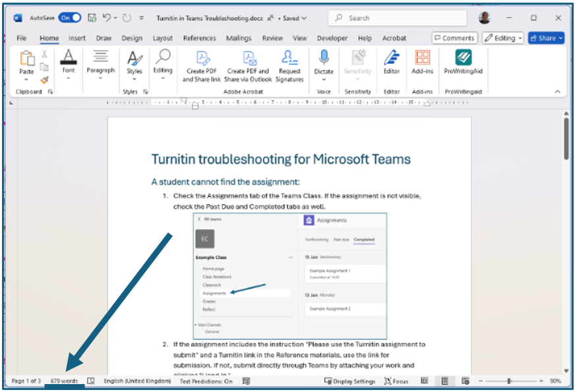The width and height of the screenshot is (575, 392).
Task: Click the Paste clipboard icon
Action: click(x=27, y=59)
